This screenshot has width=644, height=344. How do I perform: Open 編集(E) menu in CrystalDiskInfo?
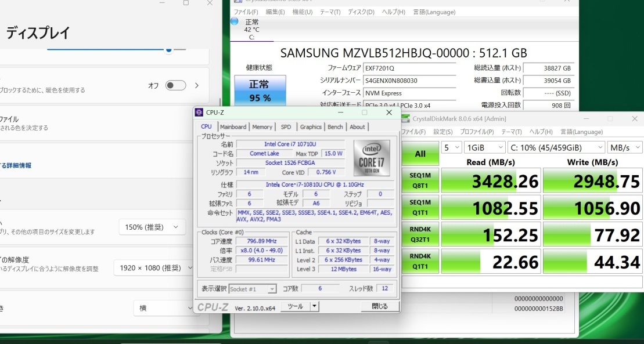[x=275, y=12]
